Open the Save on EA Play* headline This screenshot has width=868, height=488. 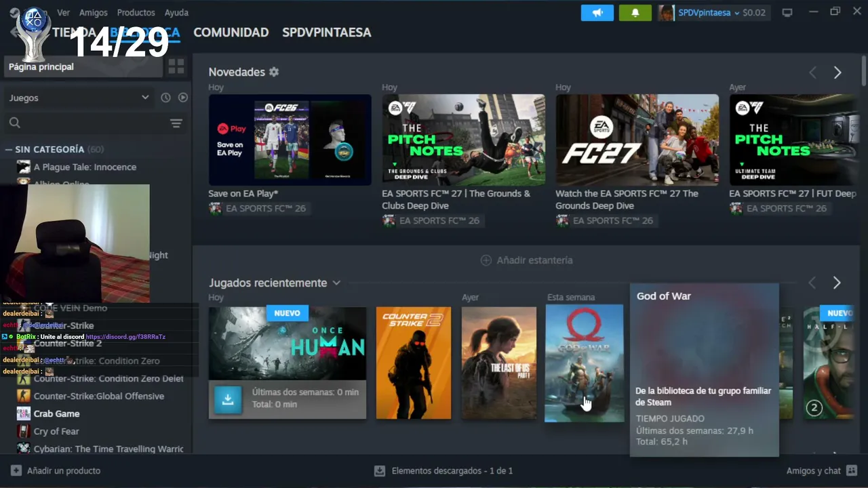(243, 194)
